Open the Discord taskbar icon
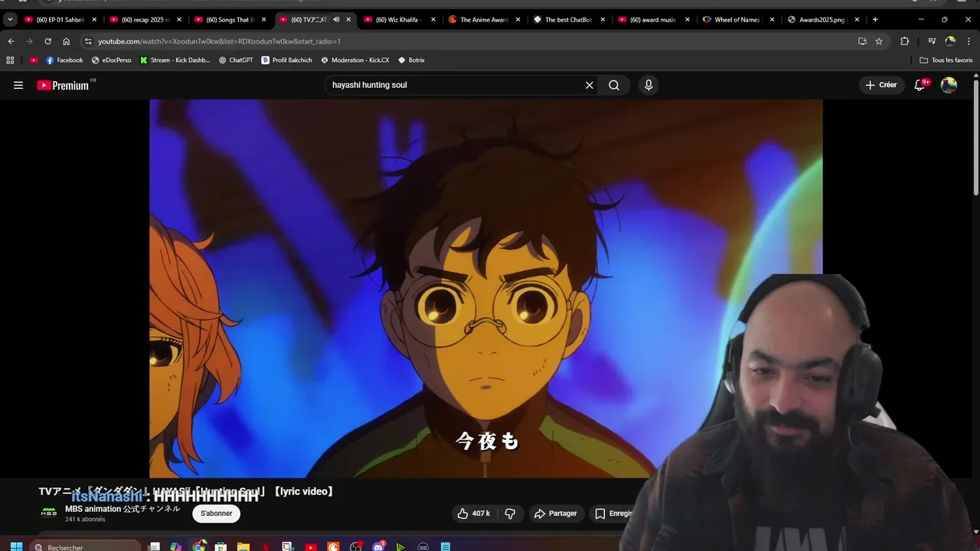This screenshot has width=980, height=551. [378, 546]
